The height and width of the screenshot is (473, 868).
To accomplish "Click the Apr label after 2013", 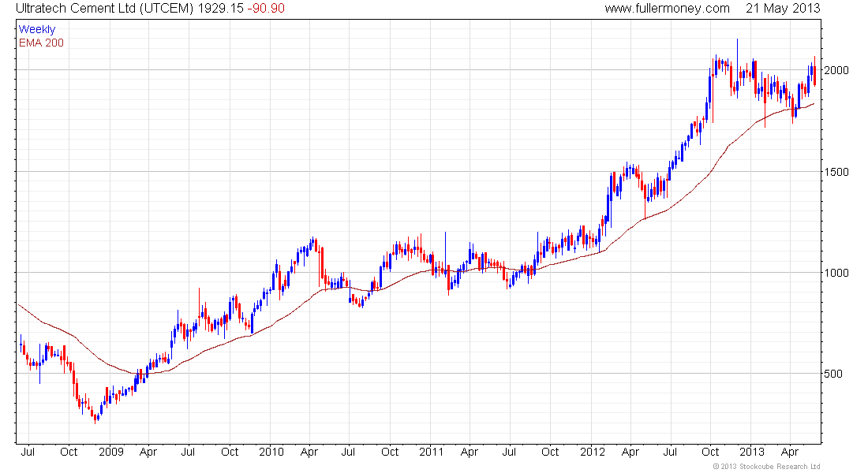I will pyautogui.click(x=790, y=452).
